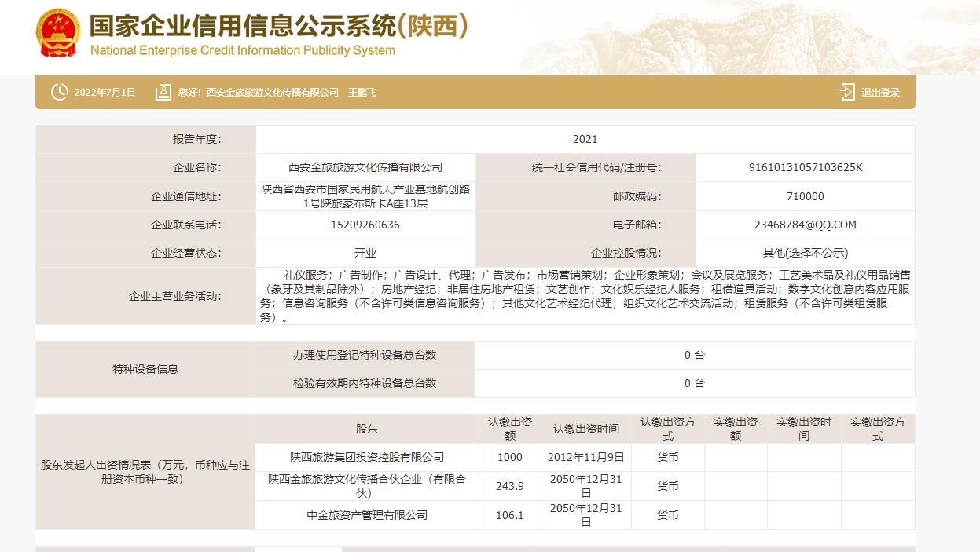Click the date 2012年11月9日

(x=586, y=457)
